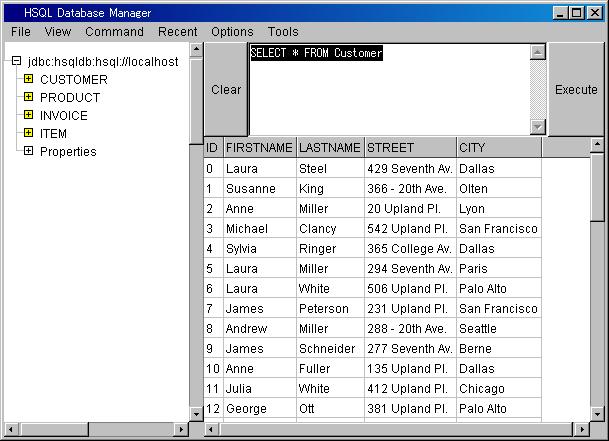This screenshot has width=609, height=441.
Task: Expand the CUSTOMER tree node
Action: (28, 80)
